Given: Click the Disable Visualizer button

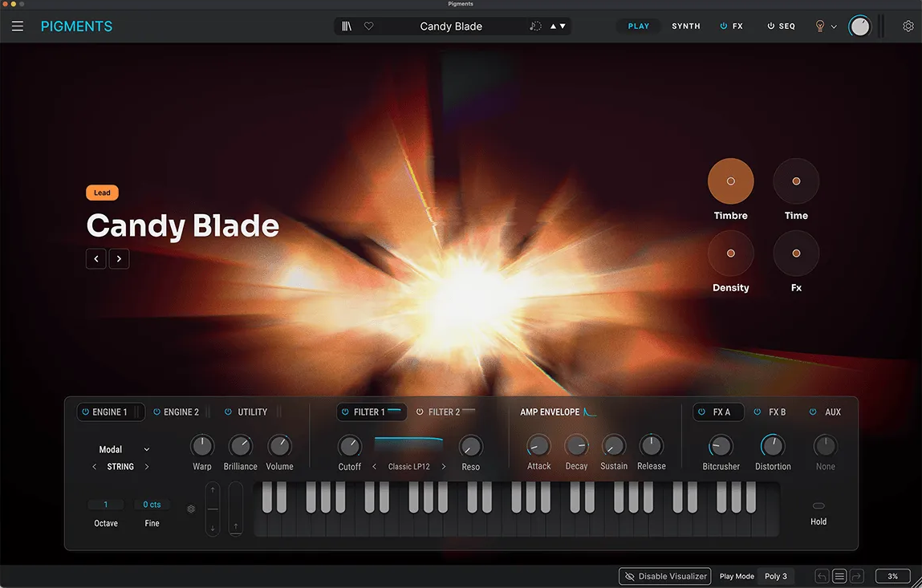Looking at the screenshot, I should [x=665, y=576].
